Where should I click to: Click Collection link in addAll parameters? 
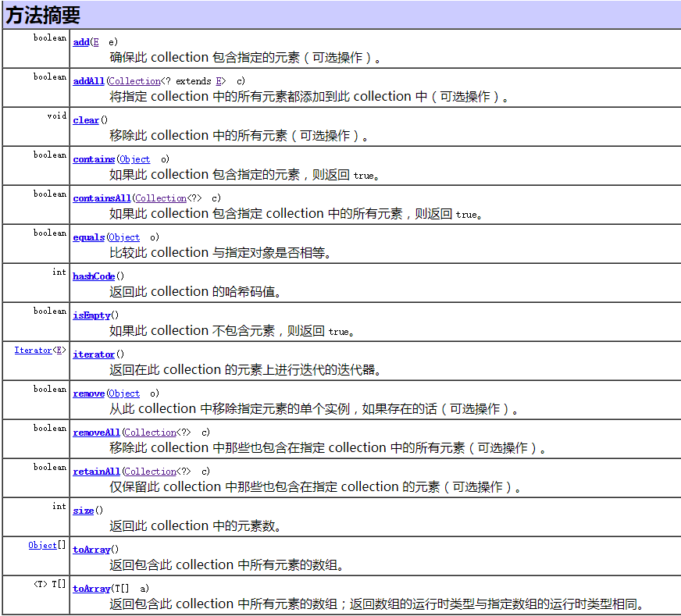click(134, 81)
